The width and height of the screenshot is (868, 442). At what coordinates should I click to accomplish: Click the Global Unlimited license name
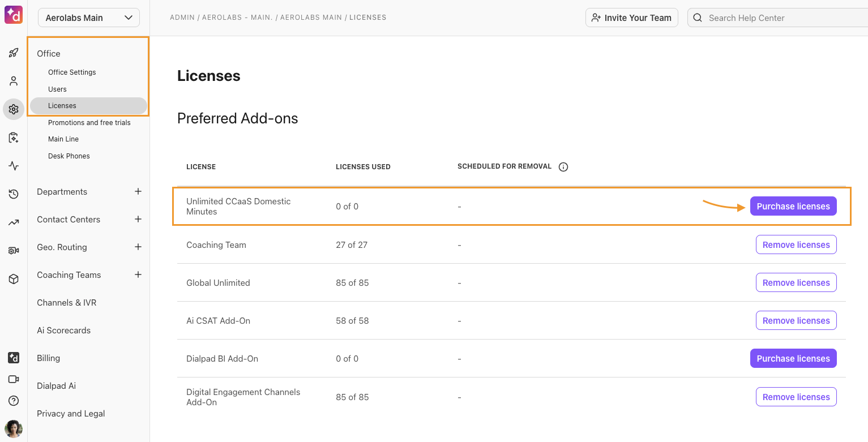[x=218, y=283]
